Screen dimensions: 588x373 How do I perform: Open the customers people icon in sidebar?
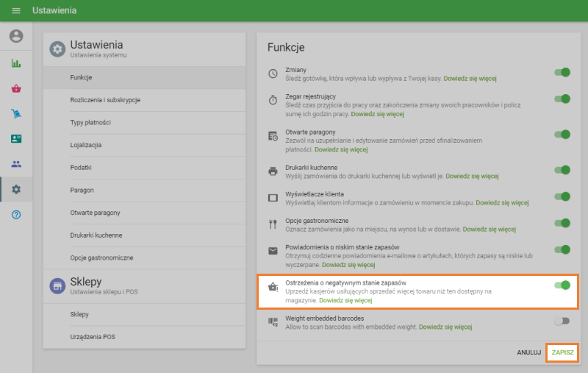click(16, 164)
